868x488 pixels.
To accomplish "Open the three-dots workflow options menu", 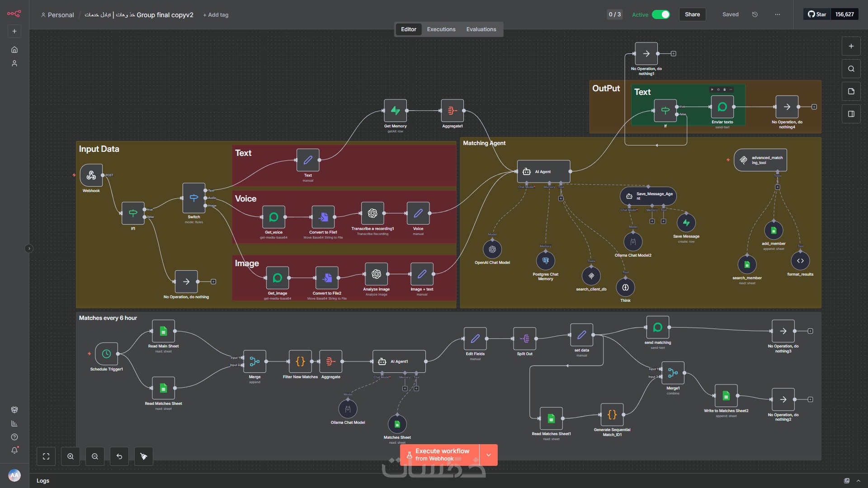I will click(x=777, y=14).
